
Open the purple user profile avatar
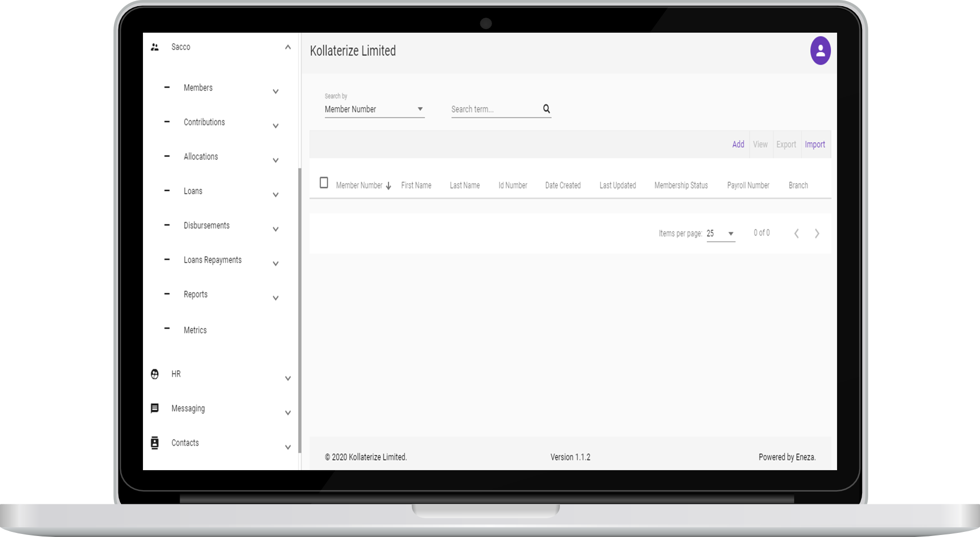pyautogui.click(x=820, y=50)
